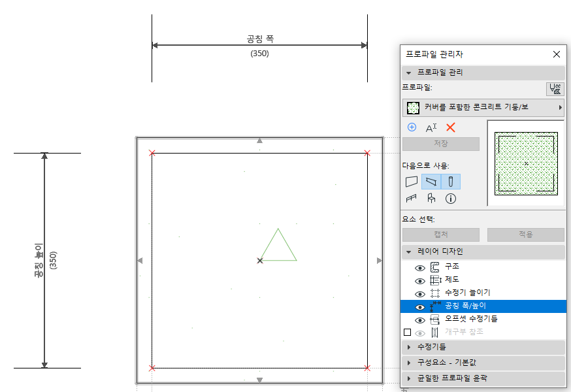Expand the 수정기들 section
This screenshot has height=392, width=571.
pyautogui.click(x=483, y=347)
